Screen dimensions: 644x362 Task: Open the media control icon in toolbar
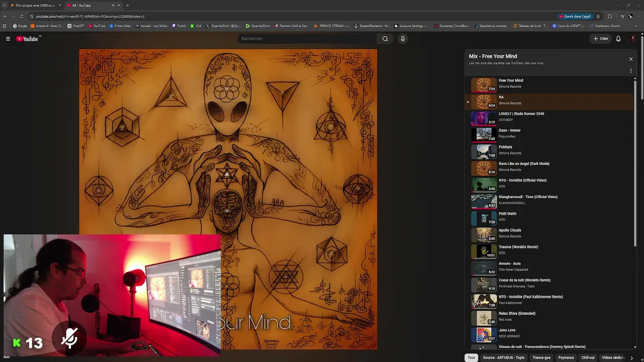click(622, 16)
